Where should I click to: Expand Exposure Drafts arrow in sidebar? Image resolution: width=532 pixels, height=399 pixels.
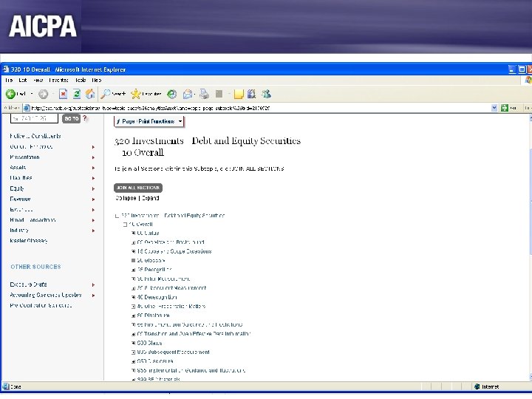pyautogui.click(x=93, y=285)
